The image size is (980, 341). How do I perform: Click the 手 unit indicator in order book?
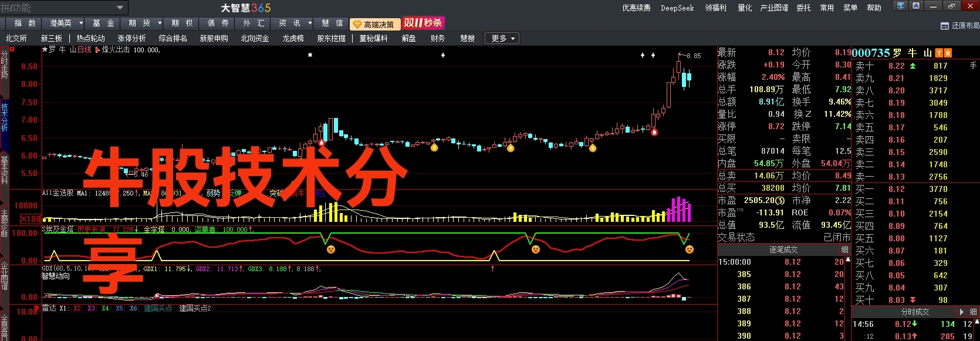(x=973, y=66)
